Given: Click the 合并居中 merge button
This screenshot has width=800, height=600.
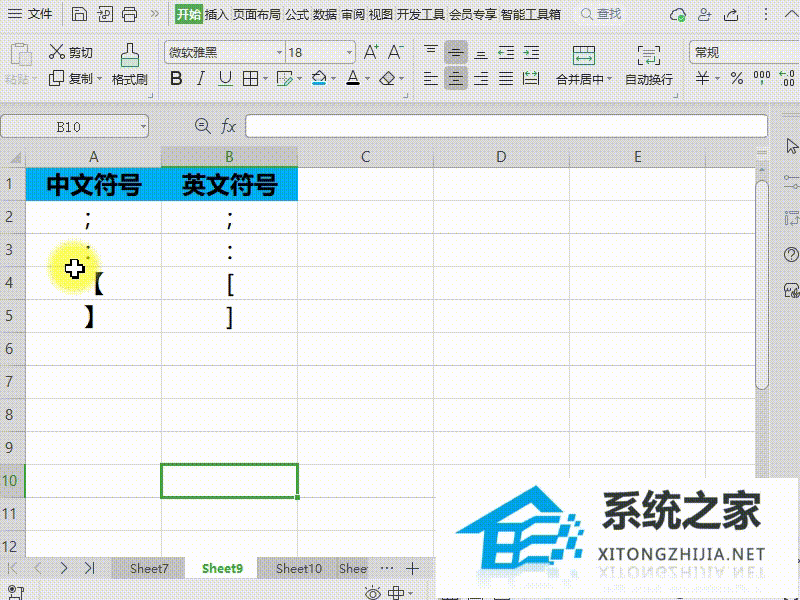Looking at the screenshot, I should click(583, 65).
